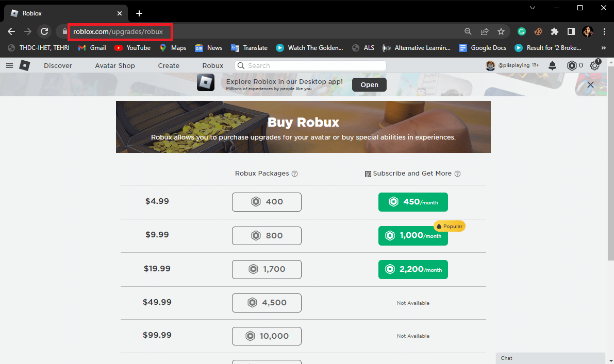Screen dimensions: 614x364
Task: Click the page vertical scrollbar thumb
Action: point(610,163)
